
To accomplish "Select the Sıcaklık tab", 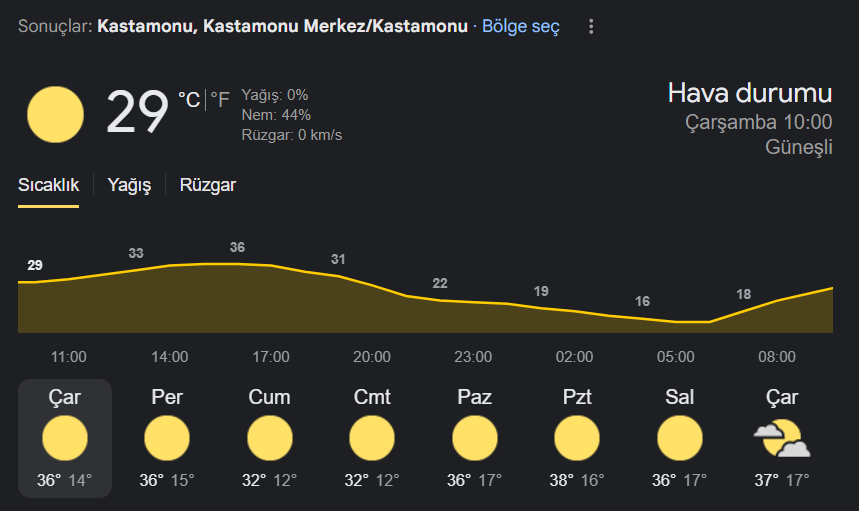I will point(48,185).
